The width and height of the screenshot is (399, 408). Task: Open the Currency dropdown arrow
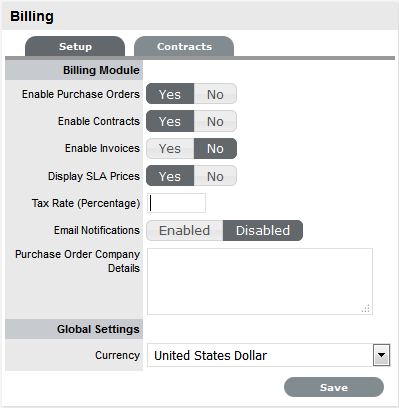pos(381,355)
